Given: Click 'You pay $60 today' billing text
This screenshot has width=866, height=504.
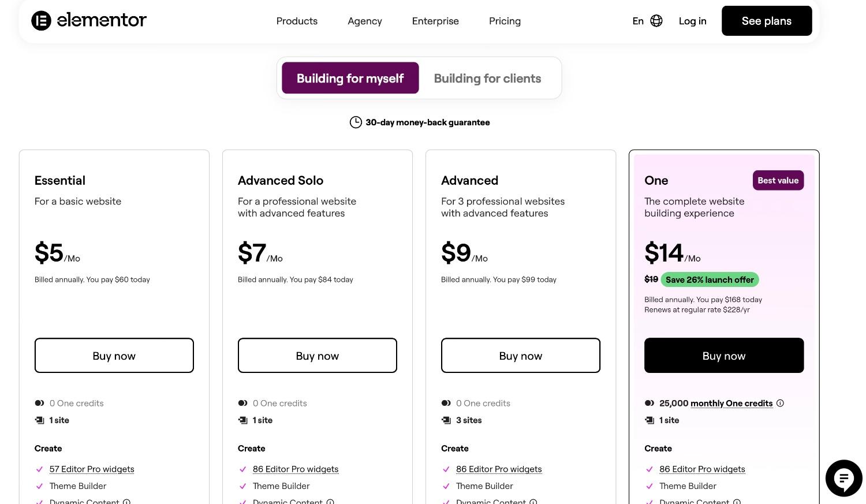Looking at the screenshot, I should pyautogui.click(x=118, y=279).
